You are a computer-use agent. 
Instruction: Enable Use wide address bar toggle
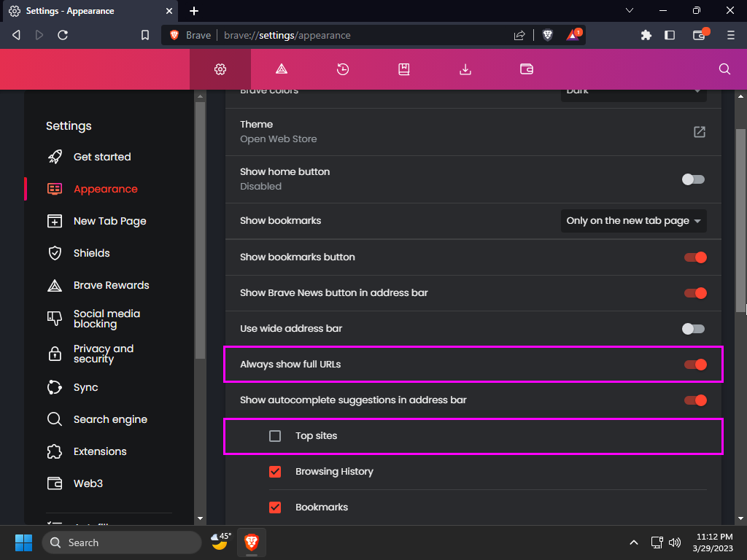(693, 329)
